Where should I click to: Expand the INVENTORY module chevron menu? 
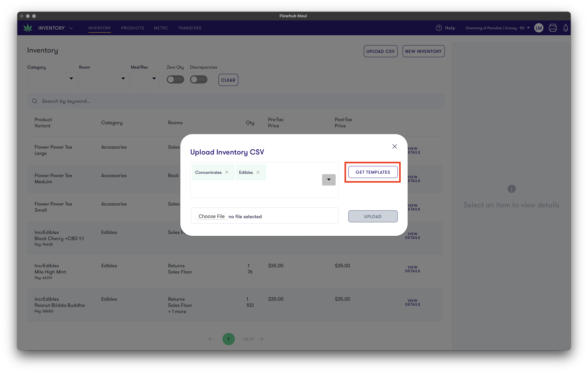71,28
